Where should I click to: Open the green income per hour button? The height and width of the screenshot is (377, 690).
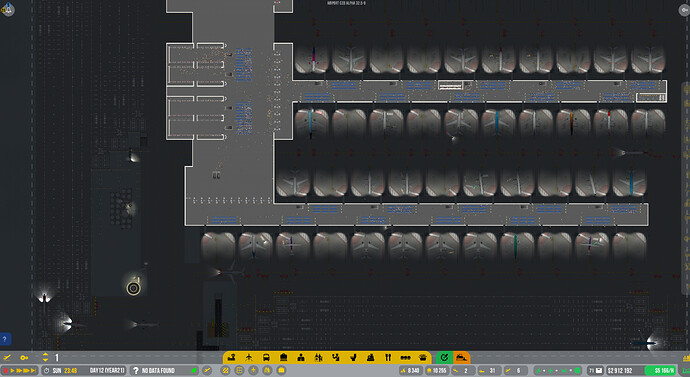point(660,371)
